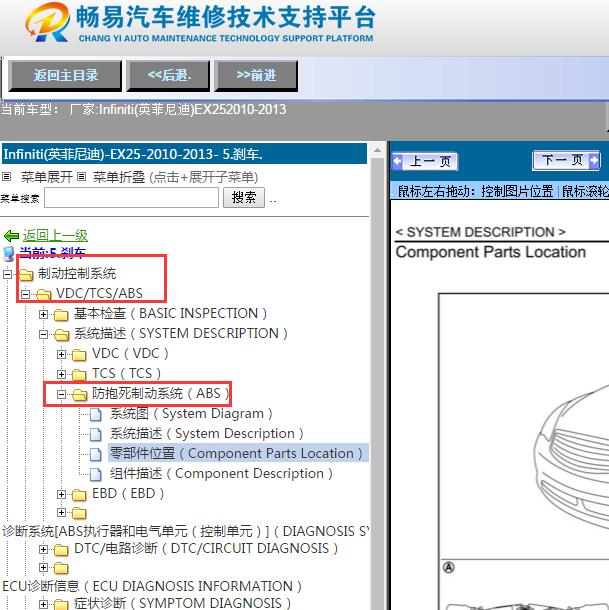
Task: Click the left panel scrollbar up arrow
Action: 377,150
